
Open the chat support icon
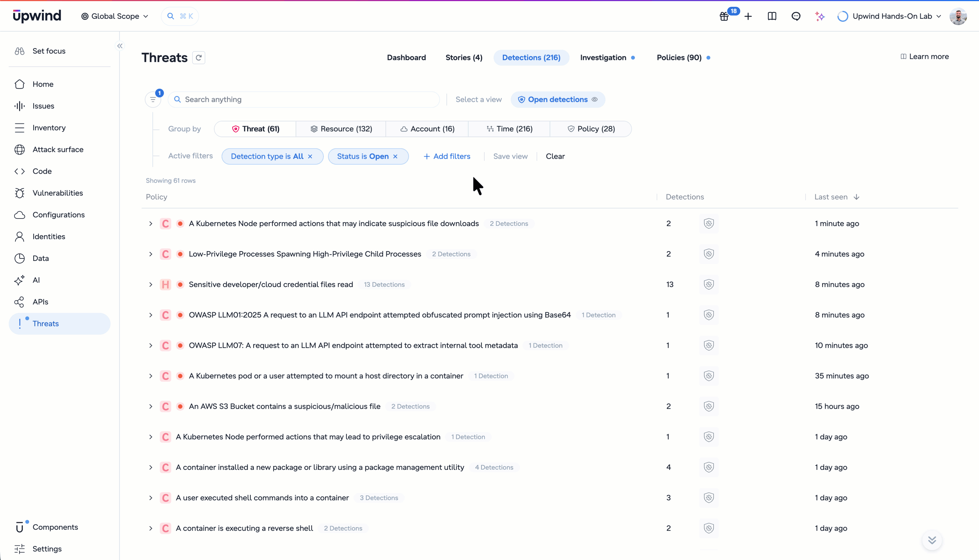(796, 16)
